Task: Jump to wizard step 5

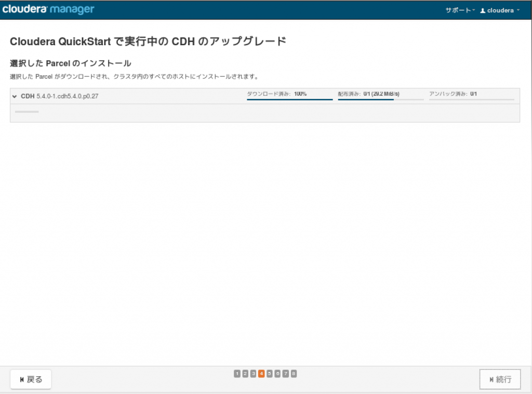Action: pyautogui.click(x=270, y=374)
